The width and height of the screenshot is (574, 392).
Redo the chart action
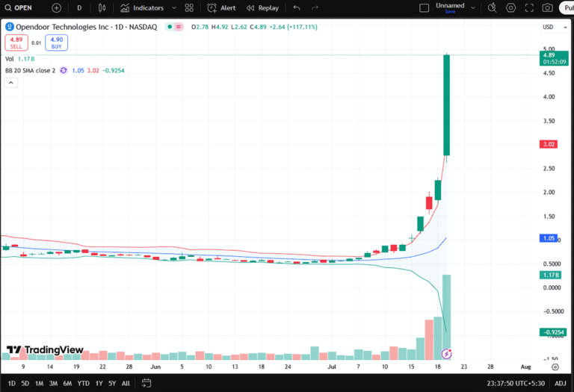tap(315, 7)
